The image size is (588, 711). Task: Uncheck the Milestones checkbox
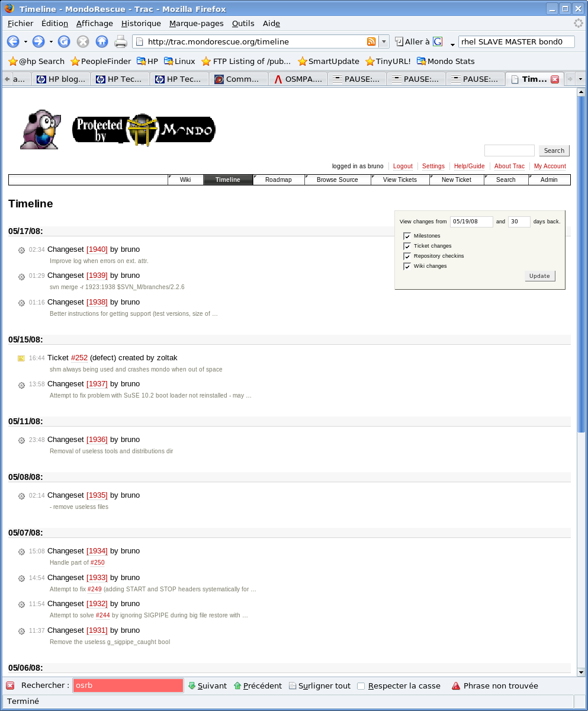click(407, 236)
